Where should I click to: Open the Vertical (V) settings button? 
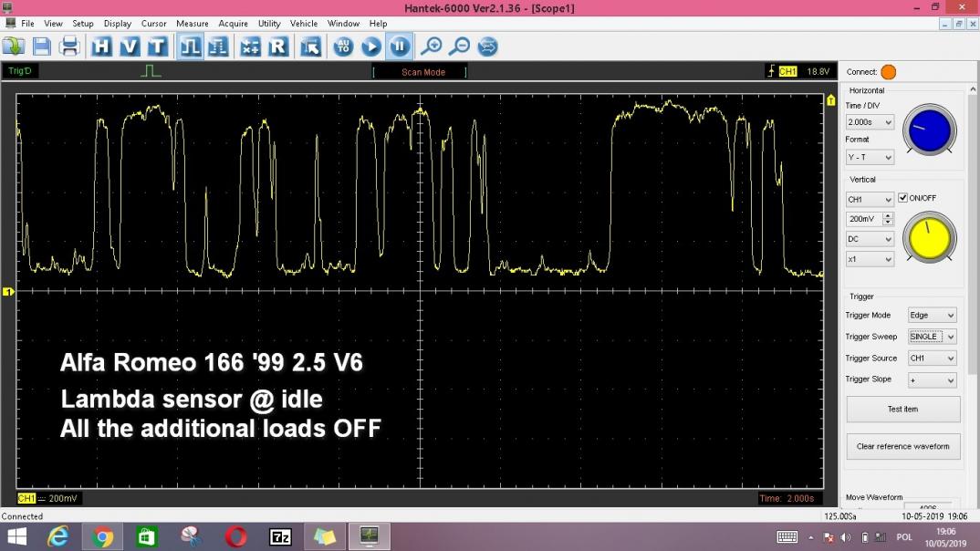130,47
